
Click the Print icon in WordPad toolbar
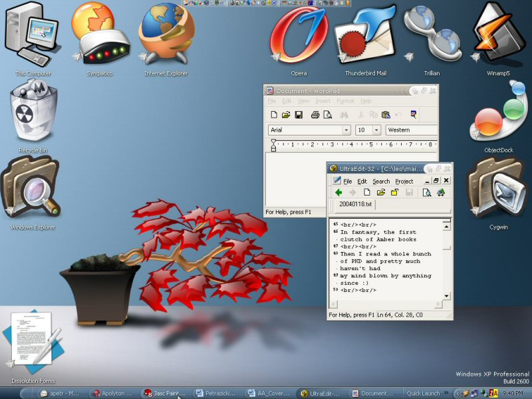[x=317, y=115]
